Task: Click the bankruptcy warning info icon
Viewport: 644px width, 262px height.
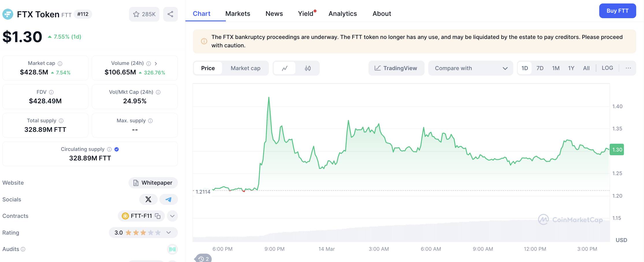Action: coord(204,41)
